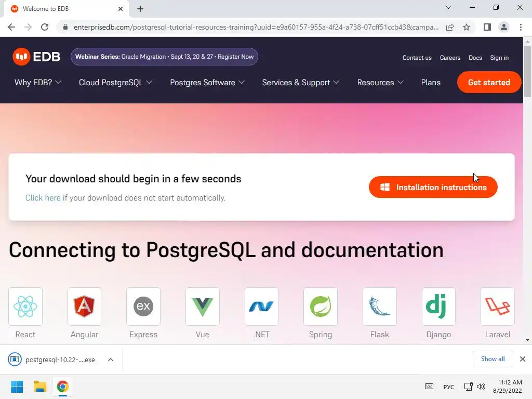Open Chrome's three-dot menu
Viewport: 532px width, 399px height.
(x=521, y=27)
